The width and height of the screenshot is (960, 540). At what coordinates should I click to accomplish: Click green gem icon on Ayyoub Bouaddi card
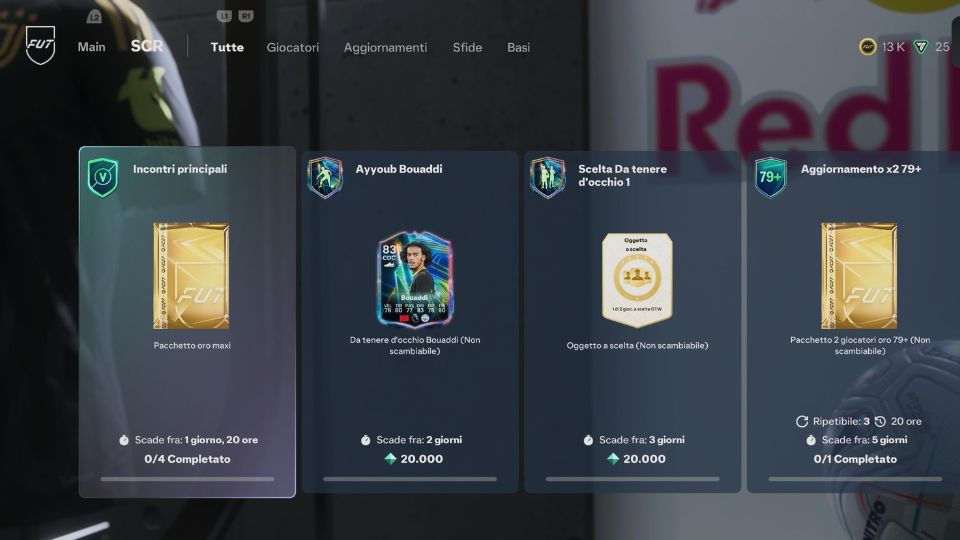tap(390, 459)
